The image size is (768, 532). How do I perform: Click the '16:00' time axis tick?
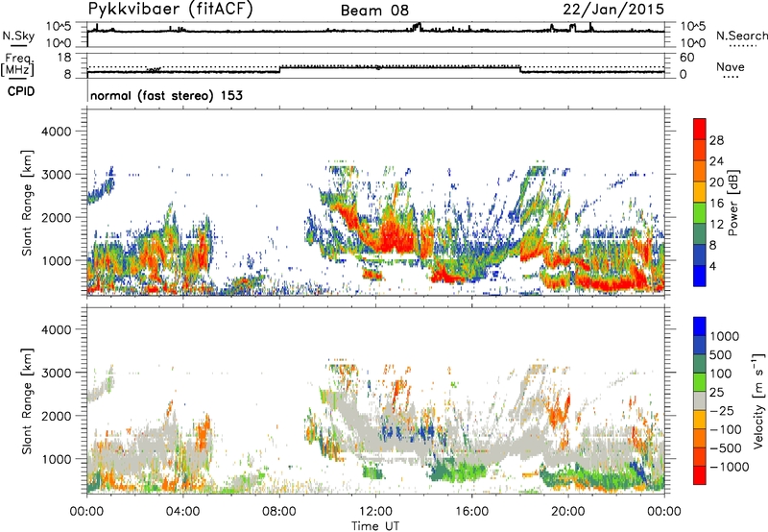point(472,512)
